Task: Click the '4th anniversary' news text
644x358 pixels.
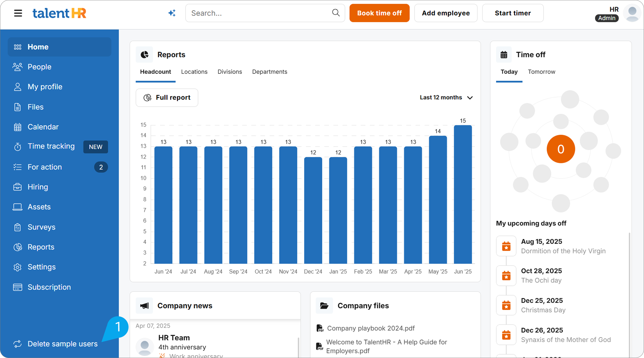Action: tap(182, 347)
